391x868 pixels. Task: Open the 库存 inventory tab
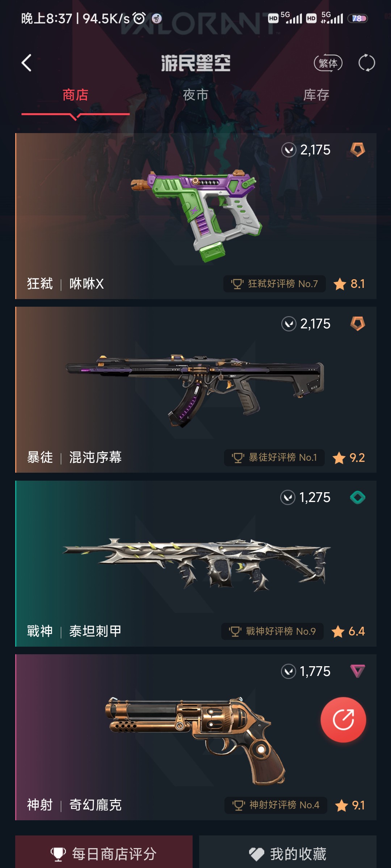316,95
